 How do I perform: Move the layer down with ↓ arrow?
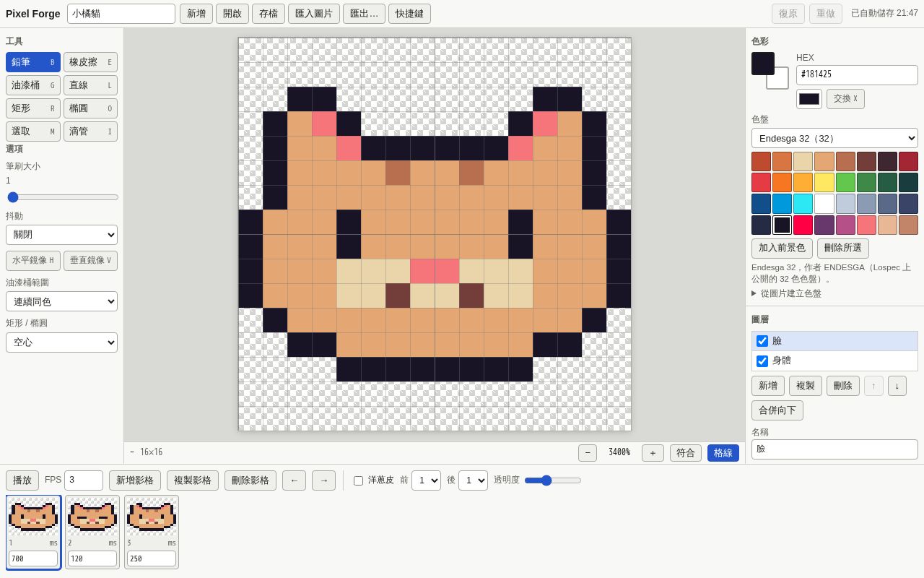coord(897,386)
